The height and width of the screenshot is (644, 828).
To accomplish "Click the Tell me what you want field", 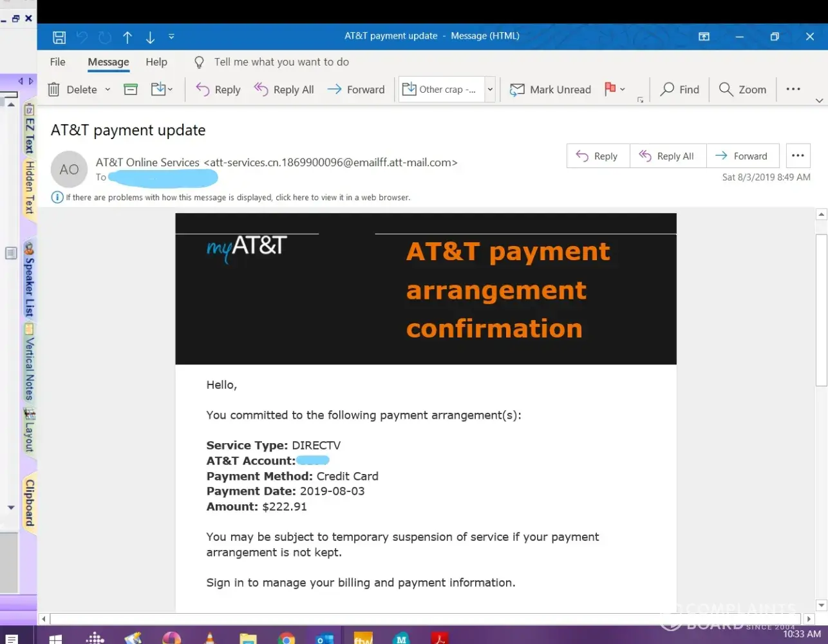I will [x=281, y=62].
